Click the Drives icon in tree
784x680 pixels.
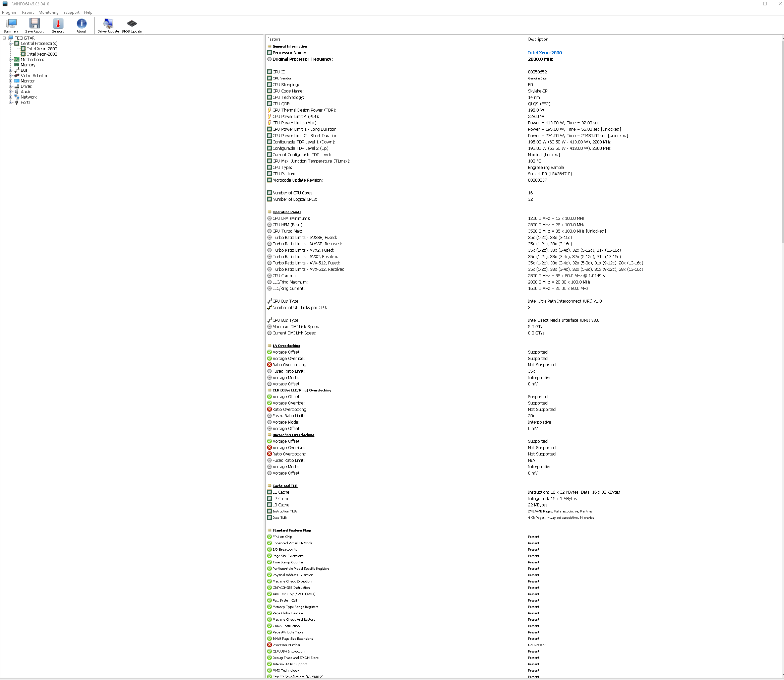[17, 86]
